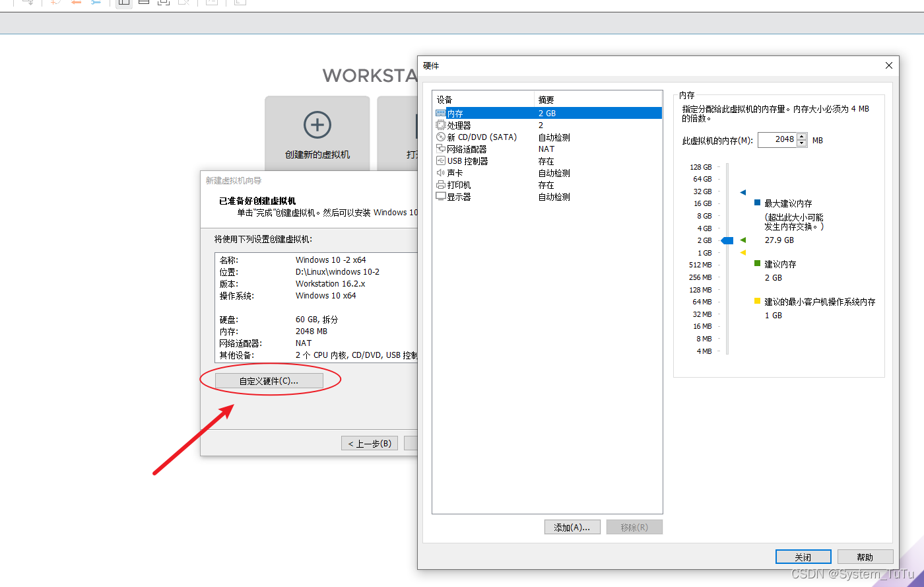Image resolution: width=924 pixels, height=587 pixels.
Task: Click the 移除(R) button
Action: click(634, 527)
